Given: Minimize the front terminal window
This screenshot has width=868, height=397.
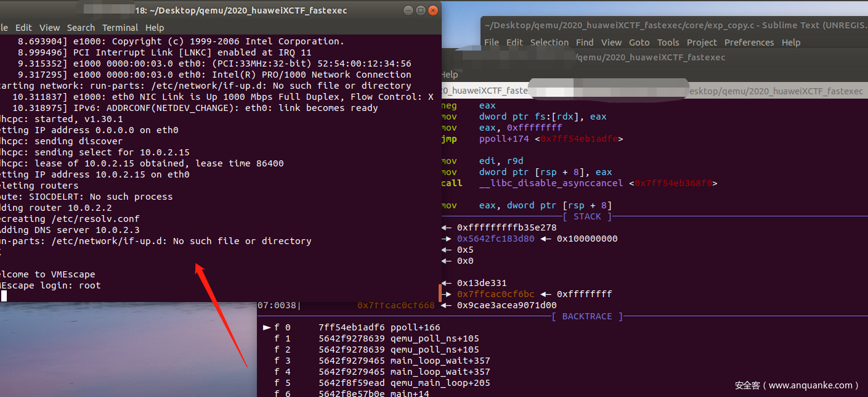Looking at the screenshot, I should [408, 10].
